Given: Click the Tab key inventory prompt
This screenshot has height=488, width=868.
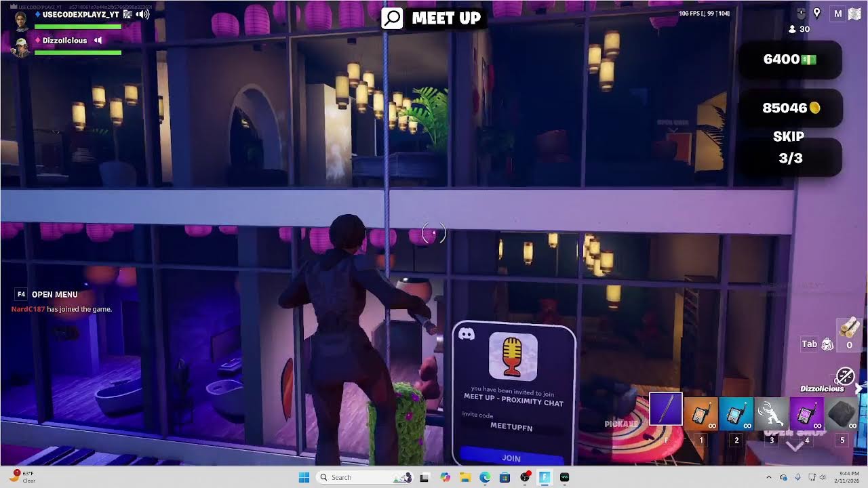Looking at the screenshot, I should [810, 344].
